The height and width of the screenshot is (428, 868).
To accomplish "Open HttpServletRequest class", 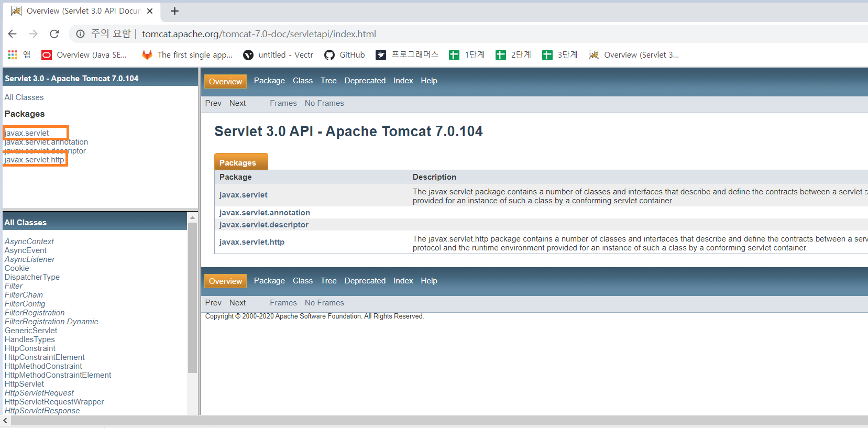I will (x=39, y=393).
